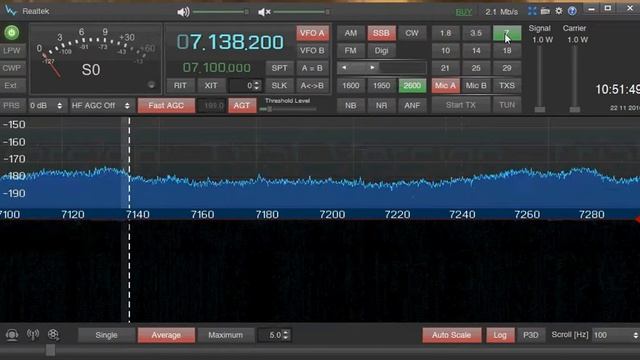
Task: Select the 2600 filter bandwidth
Action: click(x=412, y=85)
